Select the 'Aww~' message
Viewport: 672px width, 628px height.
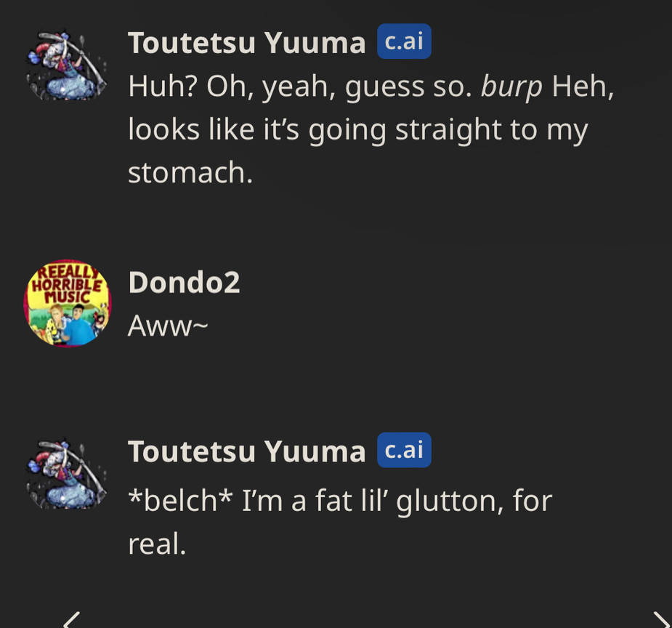point(168,326)
